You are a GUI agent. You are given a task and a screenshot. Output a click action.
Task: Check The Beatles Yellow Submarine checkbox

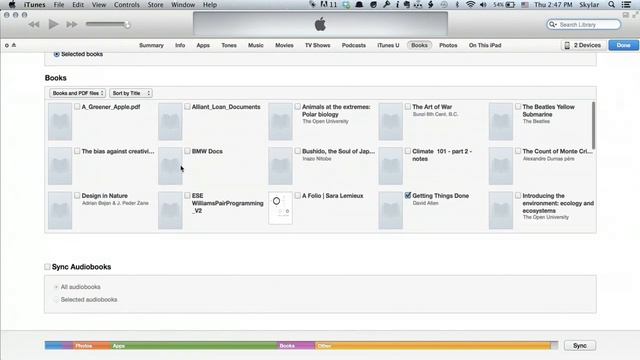(518, 107)
